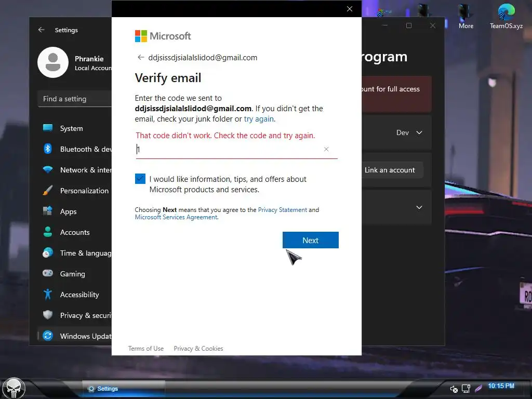Click the Next button
Screen dimensions: 532x399
pyautogui.click(x=311, y=240)
